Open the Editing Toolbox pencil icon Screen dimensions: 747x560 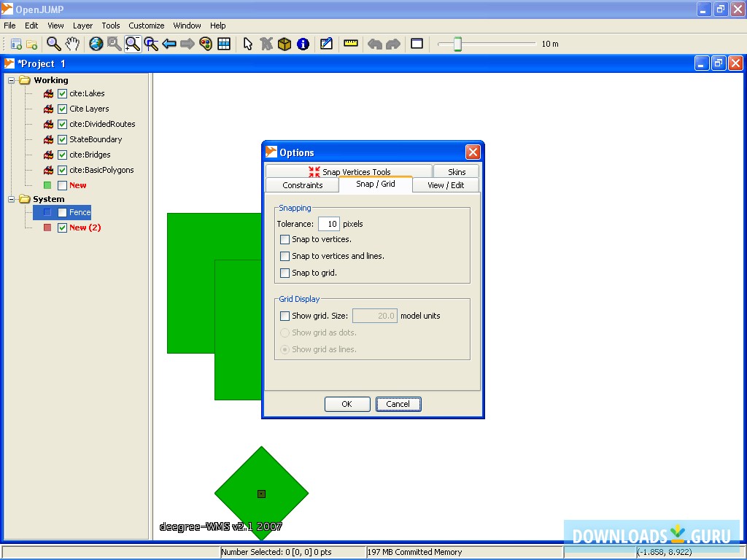point(326,44)
